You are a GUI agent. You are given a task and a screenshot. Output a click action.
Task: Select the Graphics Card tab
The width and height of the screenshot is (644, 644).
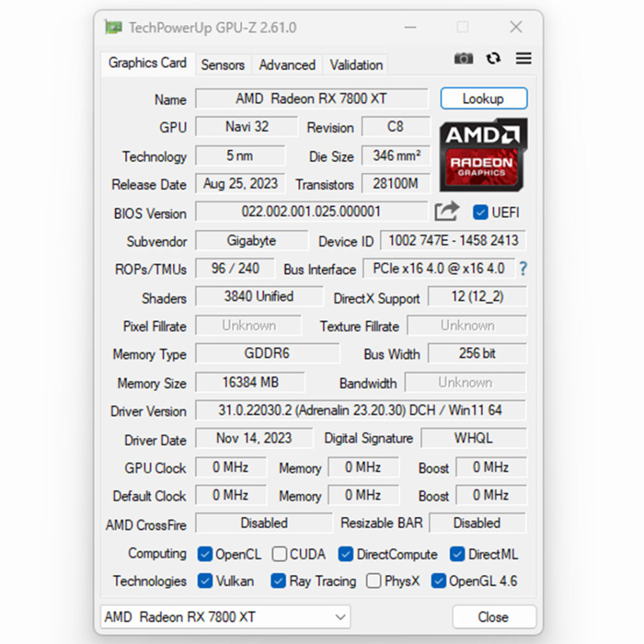[147, 64]
